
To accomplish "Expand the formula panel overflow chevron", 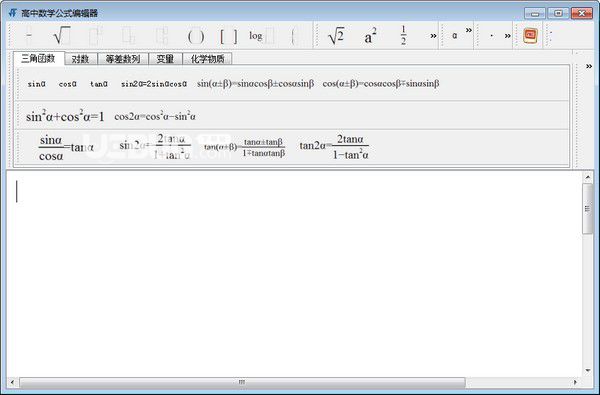I will (x=589, y=66).
